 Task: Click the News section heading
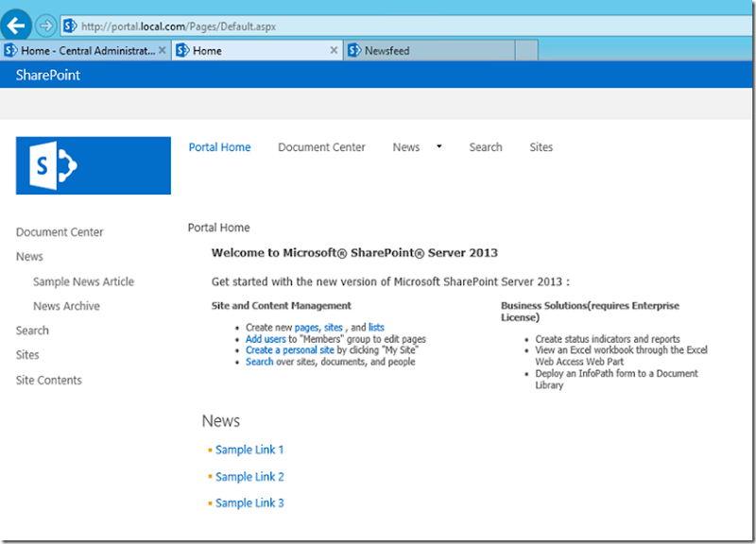click(221, 420)
